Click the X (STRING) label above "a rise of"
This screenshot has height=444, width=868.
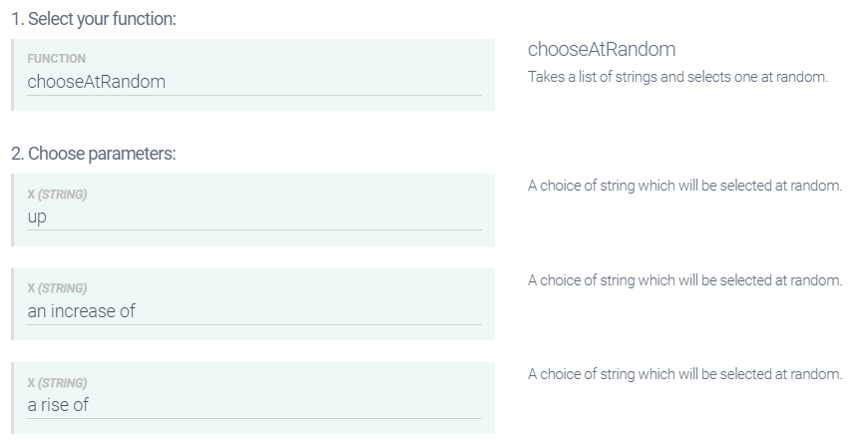tap(57, 383)
